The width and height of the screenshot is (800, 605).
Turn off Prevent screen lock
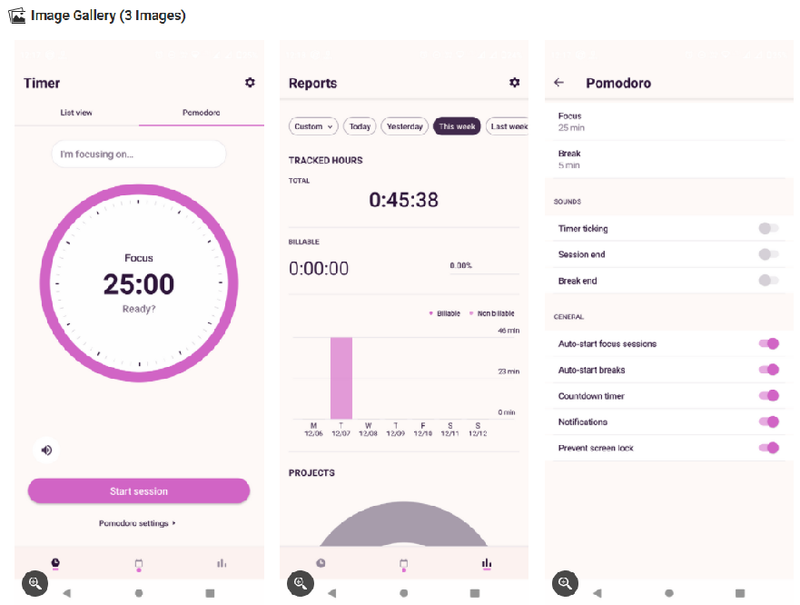click(x=768, y=447)
